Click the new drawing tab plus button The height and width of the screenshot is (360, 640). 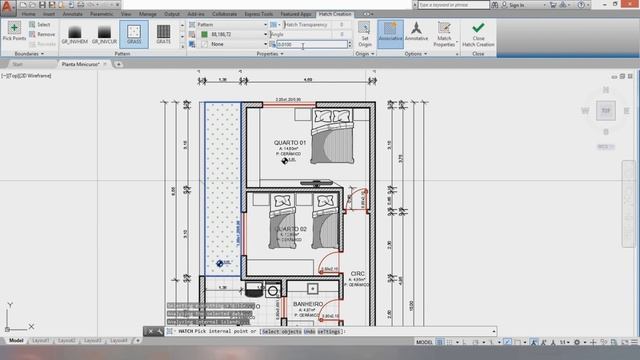coord(118,64)
